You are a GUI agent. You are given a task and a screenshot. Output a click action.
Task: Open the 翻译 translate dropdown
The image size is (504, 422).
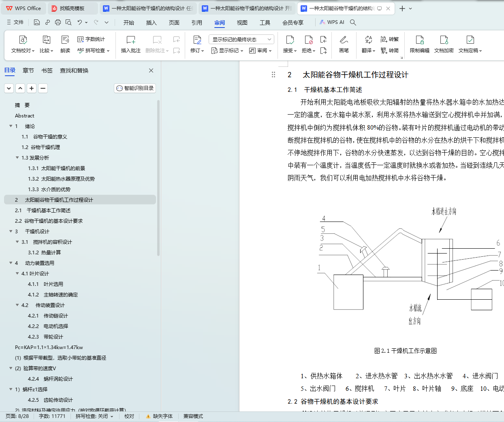pos(368,45)
